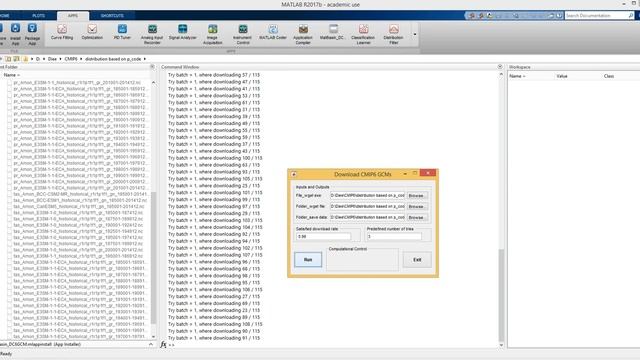This screenshot has height=360, width=640.
Task: Click the magnifier in Search Documentation
Action: pyautogui.click(x=631, y=16)
